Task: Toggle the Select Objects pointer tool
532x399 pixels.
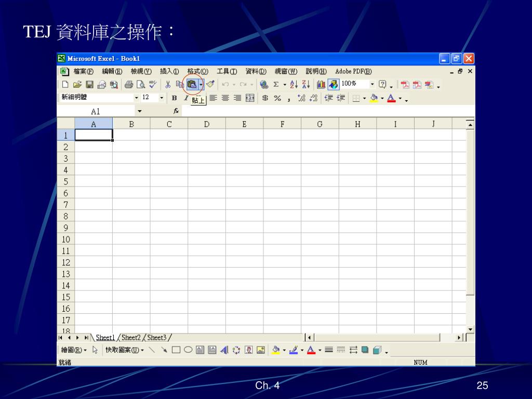Action: coord(95,350)
